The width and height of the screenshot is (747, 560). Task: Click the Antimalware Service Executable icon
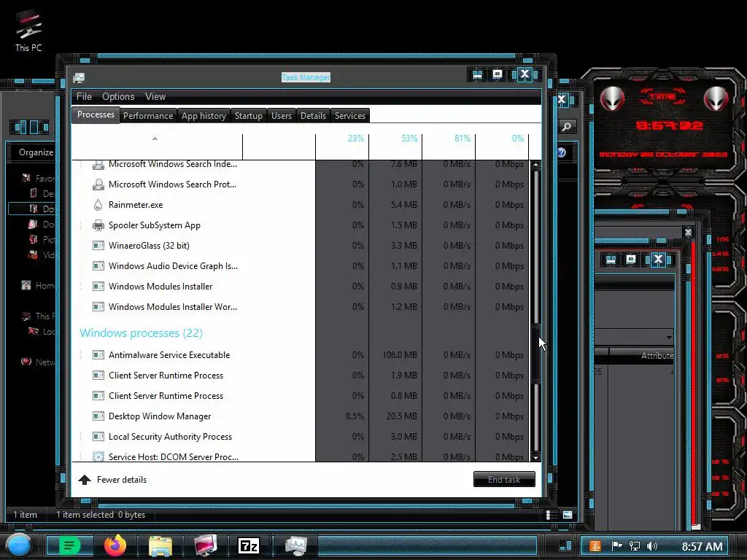click(x=98, y=355)
